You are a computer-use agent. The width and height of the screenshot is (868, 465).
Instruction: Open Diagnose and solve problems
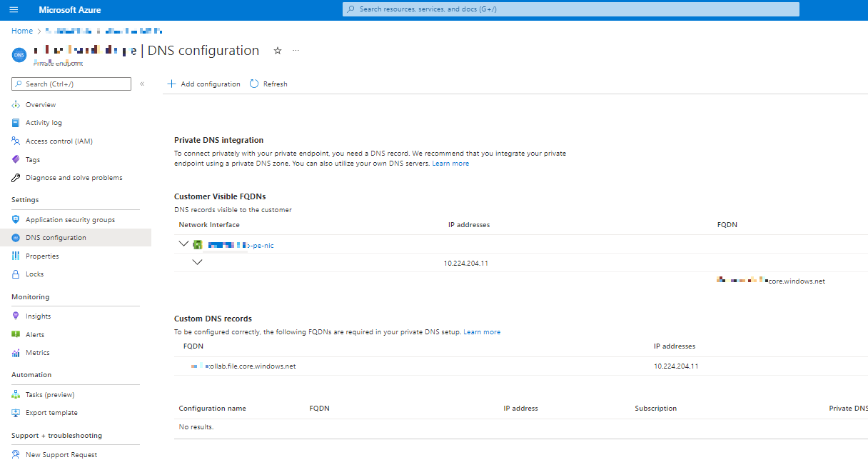pyautogui.click(x=74, y=178)
